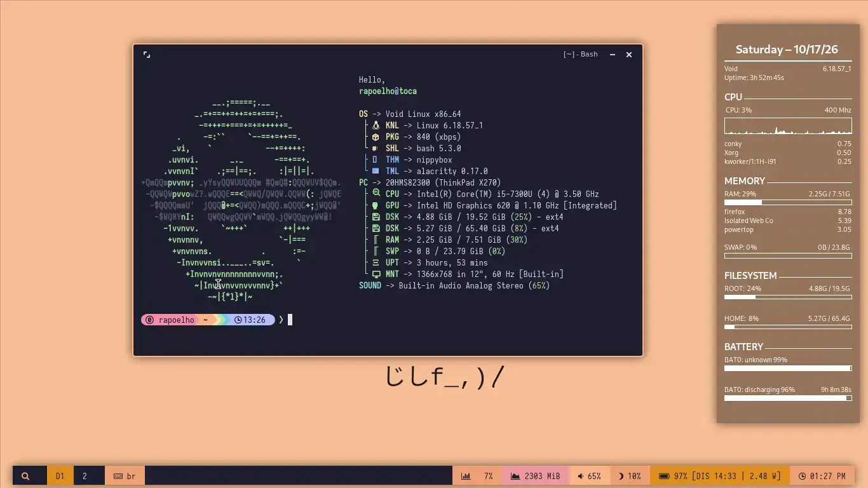The height and width of the screenshot is (488, 868).
Task: Click the 'Uptime: 3h 52m 45s' text
Action: coord(754,78)
